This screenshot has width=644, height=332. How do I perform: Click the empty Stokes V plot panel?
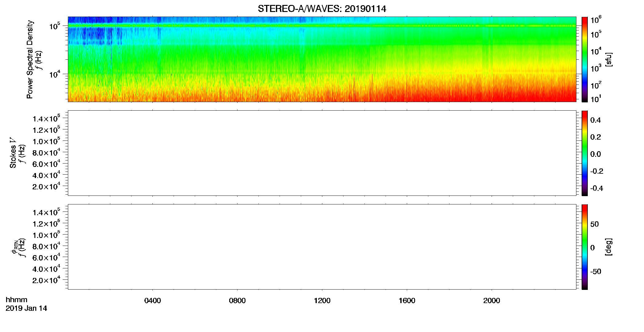pos(322,153)
